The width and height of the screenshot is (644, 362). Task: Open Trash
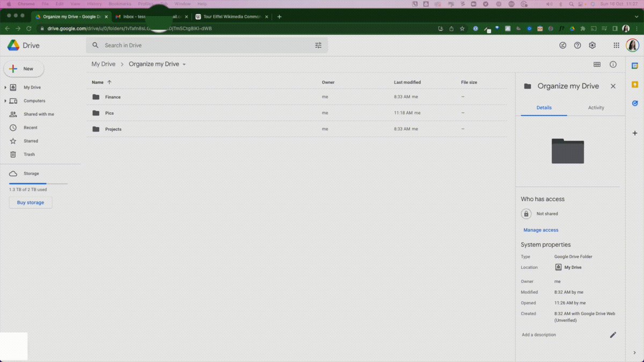pos(29,154)
